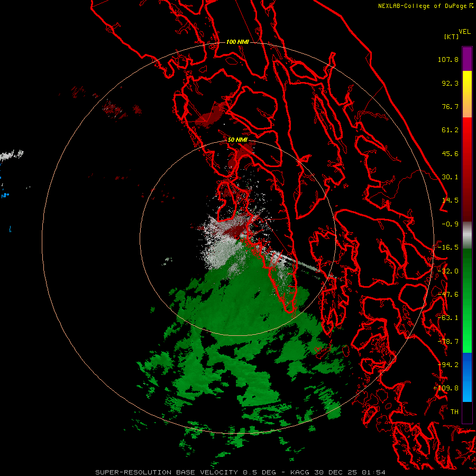Click the [KT] units label
This screenshot has height=476, width=476.
tap(451, 36)
